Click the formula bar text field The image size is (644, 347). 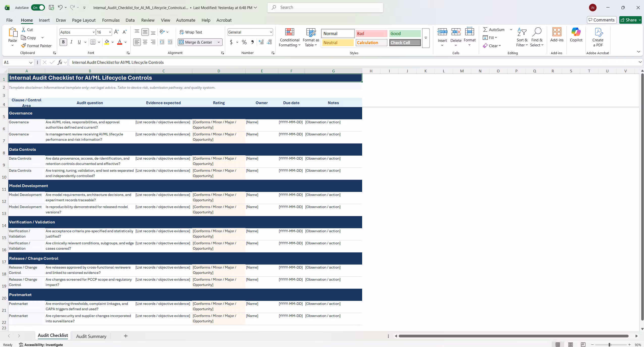(x=353, y=62)
